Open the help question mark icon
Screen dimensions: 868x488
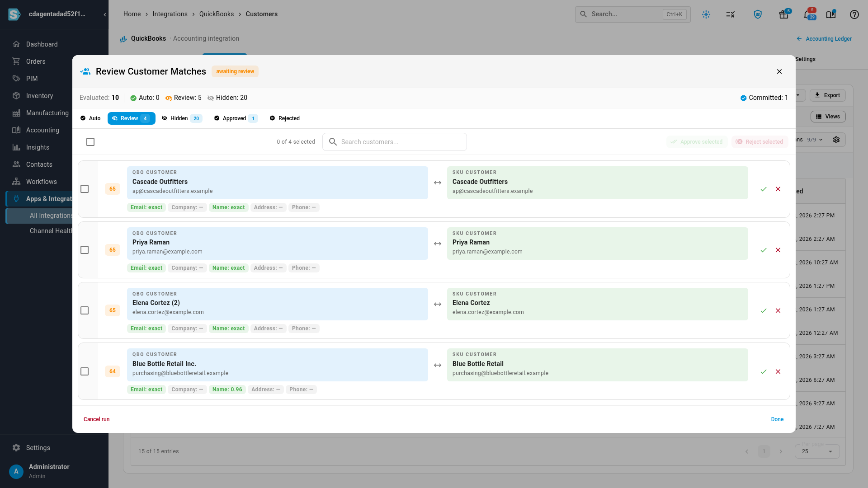tap(854, 14)
